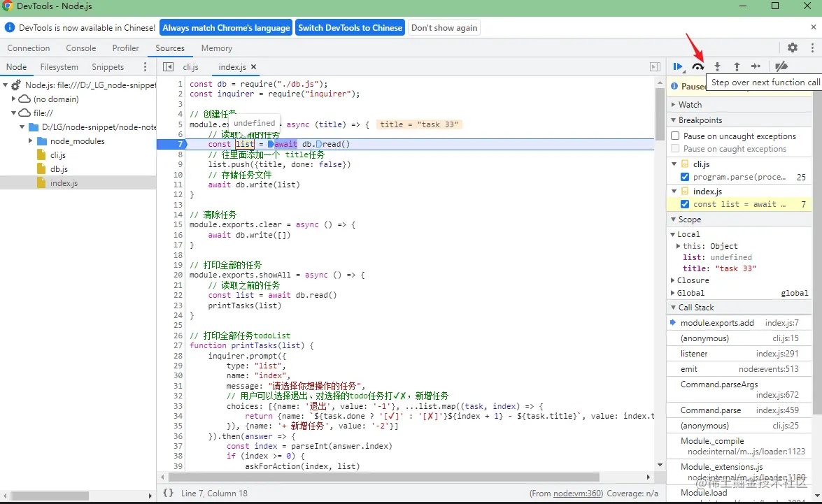
Task: Select Command.parseArgs call stack frame
Action: pos(739,389)
